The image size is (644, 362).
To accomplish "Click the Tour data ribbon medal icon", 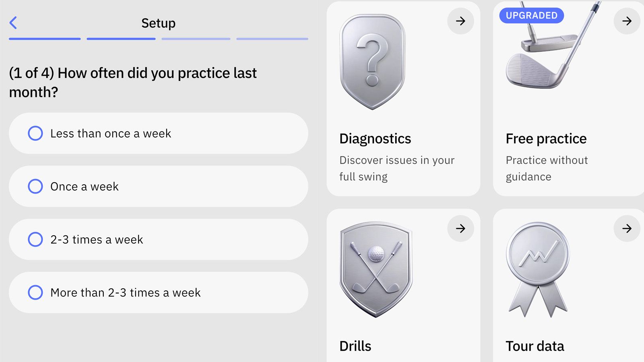I will 538,269.
